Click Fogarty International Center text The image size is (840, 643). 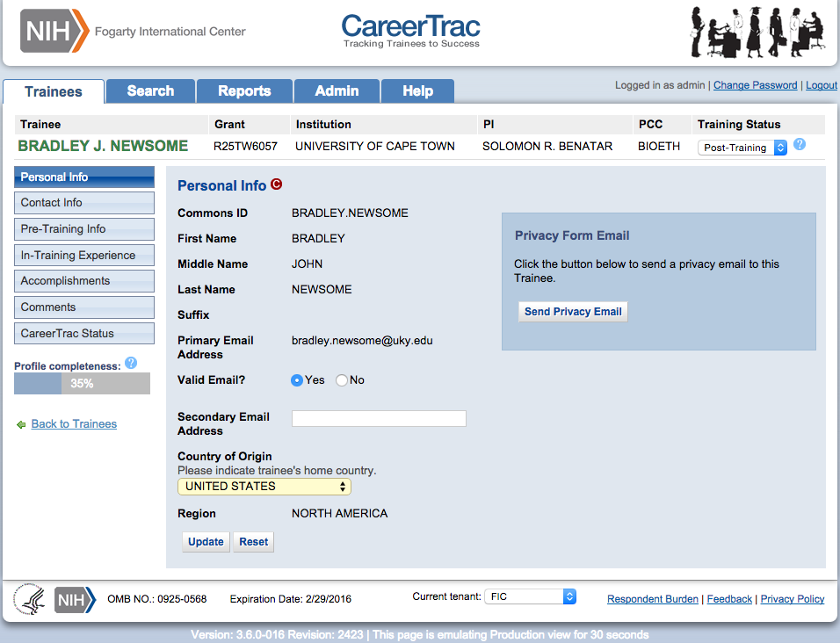170,32
